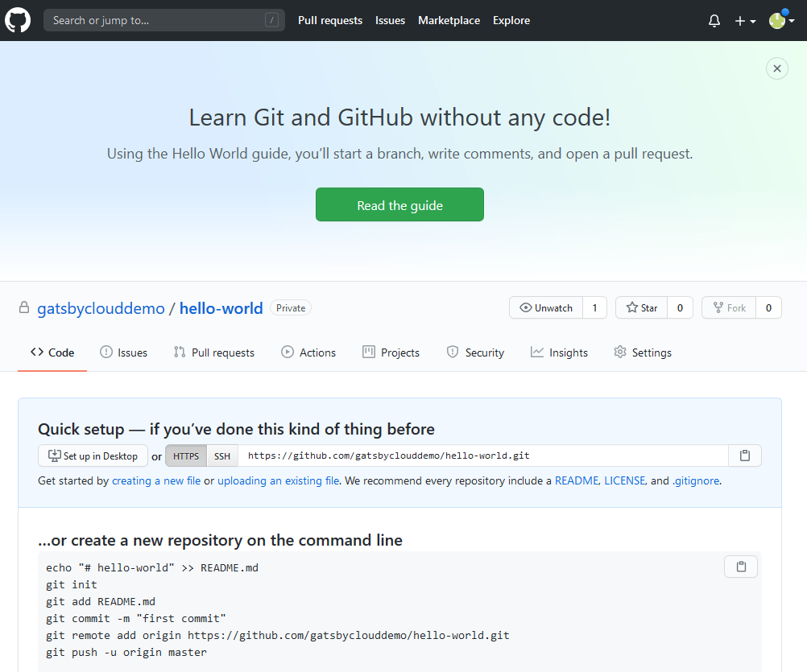Image resolution: width=807 pixels, height=672 pixels.
Task: Click 'git push -u origin master' line
Action: pyautogui.click(x=126, y=653)
